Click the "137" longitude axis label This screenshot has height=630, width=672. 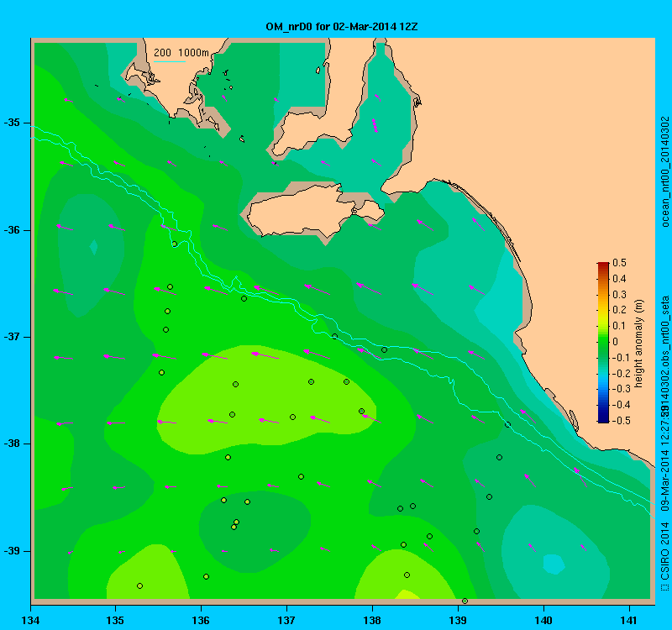pyautogui.click(x=286, y=620)
